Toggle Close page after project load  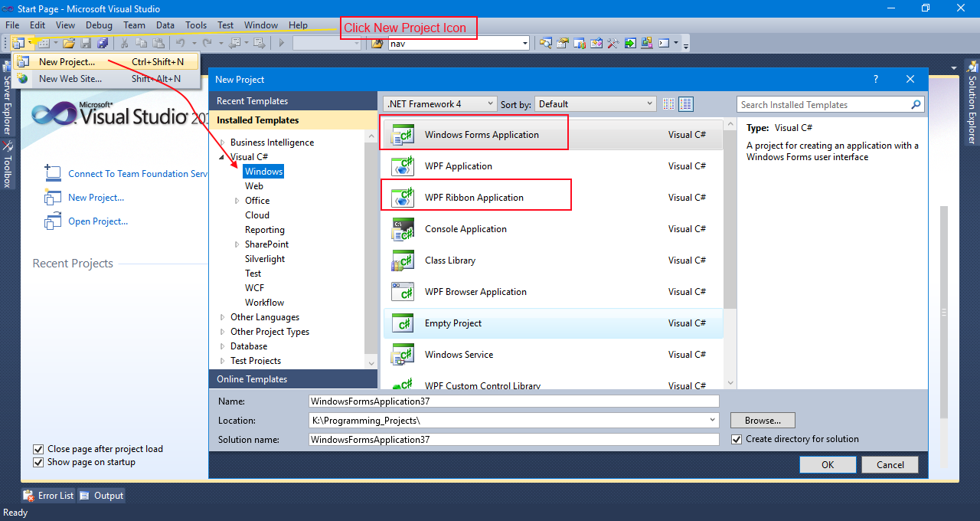pyautogui.click(x=38, y=449)
